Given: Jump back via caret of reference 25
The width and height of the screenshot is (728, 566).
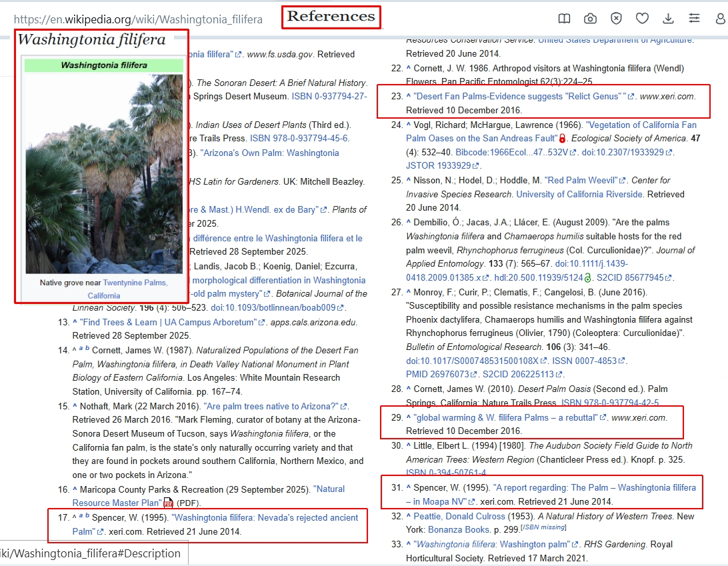Looking at the screenshot, I should (x=409, y=179).
